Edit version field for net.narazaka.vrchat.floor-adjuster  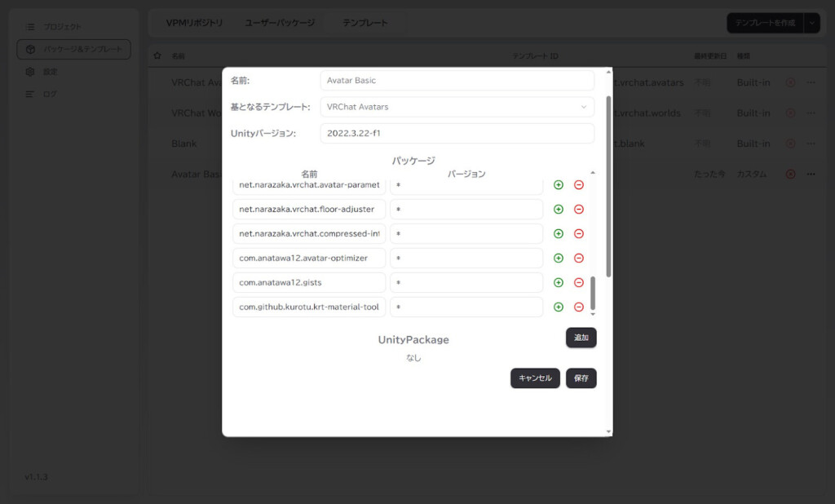tap(466, 210)
